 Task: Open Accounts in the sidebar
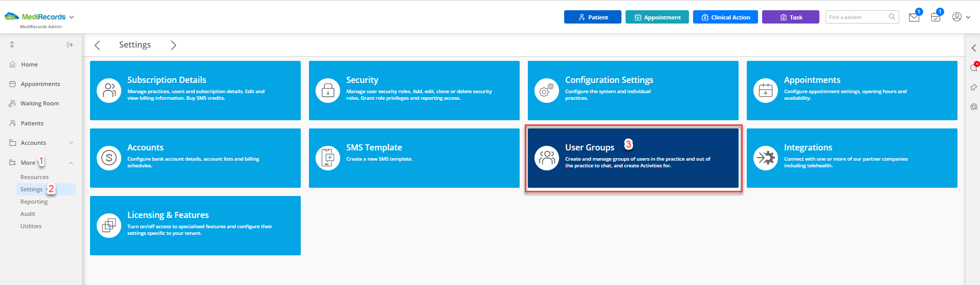[x=33, y=143]
